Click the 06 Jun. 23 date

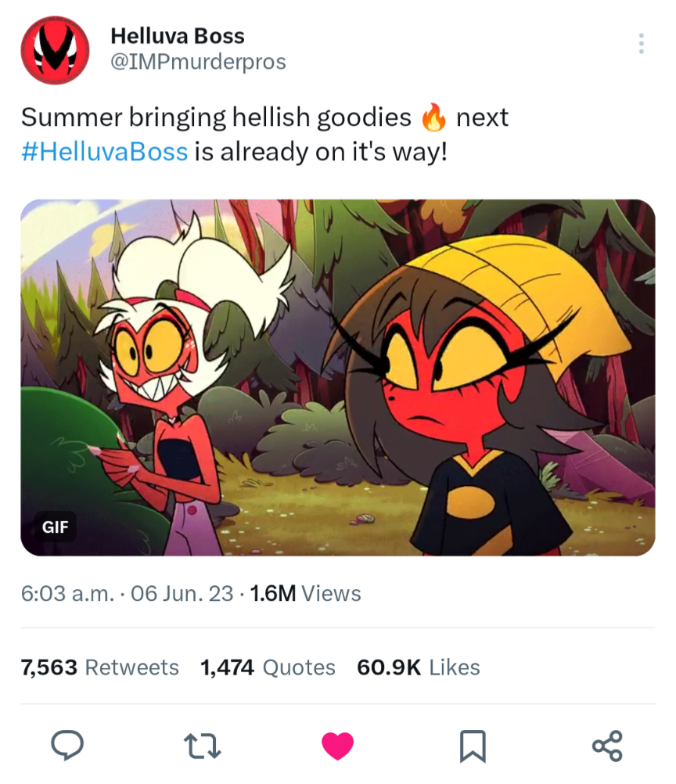182,594
